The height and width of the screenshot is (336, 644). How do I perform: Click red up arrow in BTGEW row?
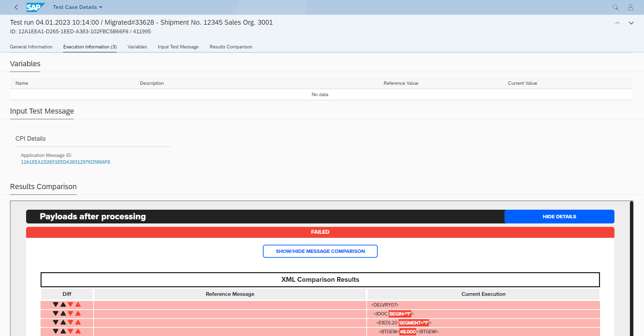tap(78, 331)
